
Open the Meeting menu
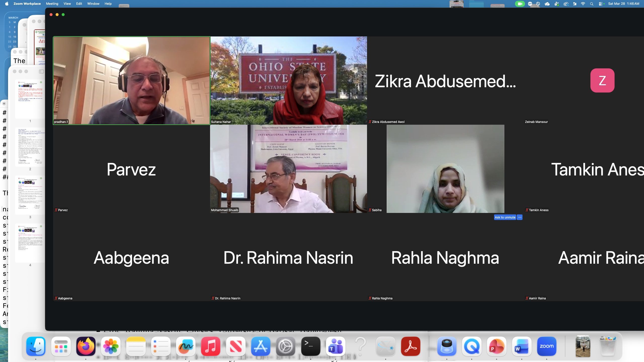click(52, 4)
